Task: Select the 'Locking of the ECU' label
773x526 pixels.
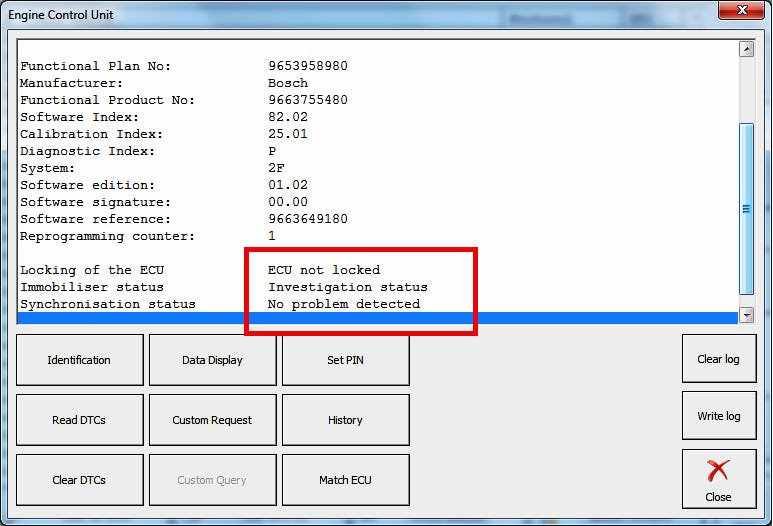Action: (x=92, y=270)
